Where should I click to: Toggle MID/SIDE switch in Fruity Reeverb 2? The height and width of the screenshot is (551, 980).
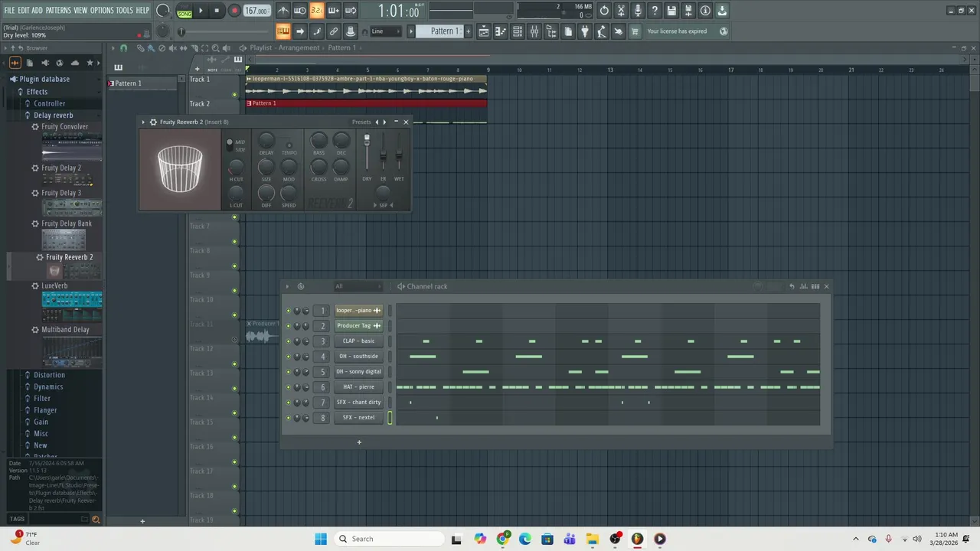(x=229, y=144)
